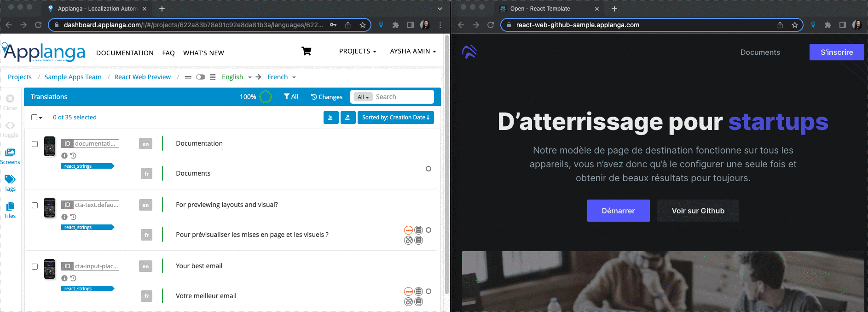Open the documentation row screenshot thumbnail
The height and width of the screenshot is (312, 868).
[x=50, y=147]
